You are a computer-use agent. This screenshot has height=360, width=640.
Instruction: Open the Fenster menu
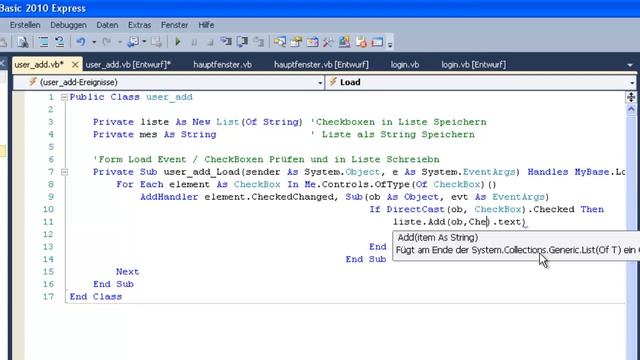click(x=174, y=25)
